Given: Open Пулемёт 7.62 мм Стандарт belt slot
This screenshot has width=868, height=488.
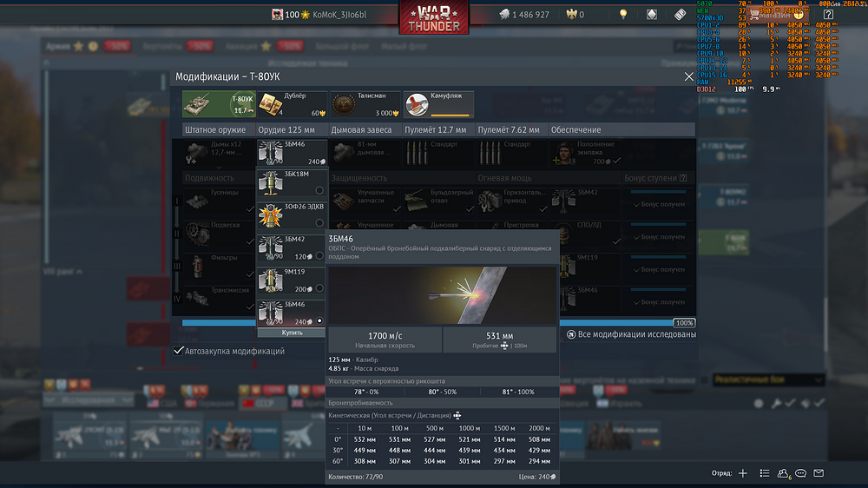Looking at the screenshot, I should [511, 153].
